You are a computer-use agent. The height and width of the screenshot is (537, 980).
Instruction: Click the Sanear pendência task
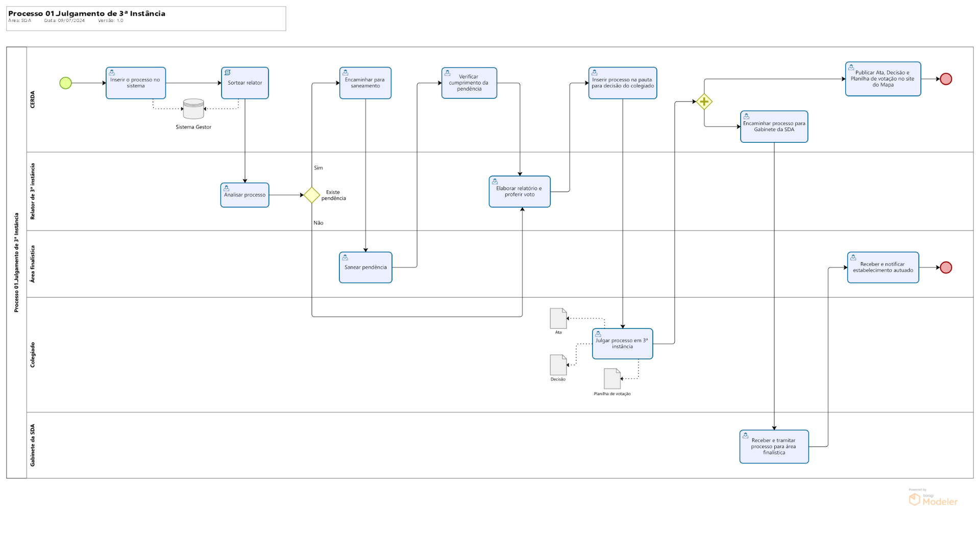365,267
